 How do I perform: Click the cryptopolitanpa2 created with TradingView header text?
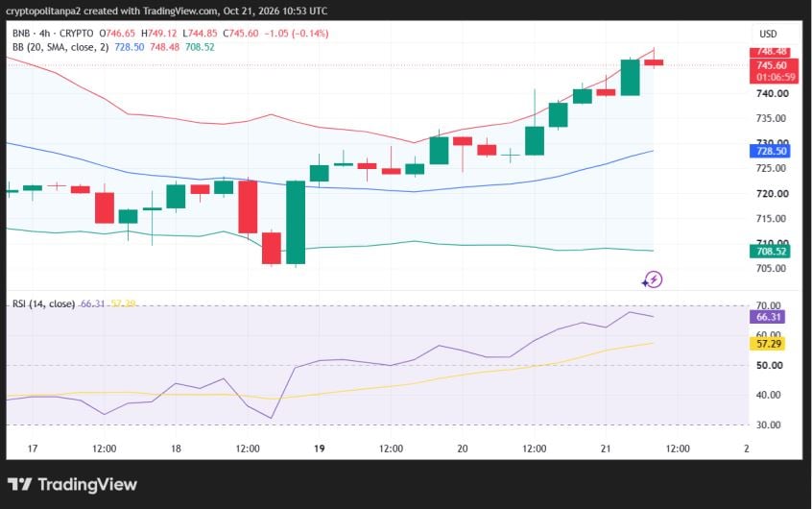(x=166, y=11)
